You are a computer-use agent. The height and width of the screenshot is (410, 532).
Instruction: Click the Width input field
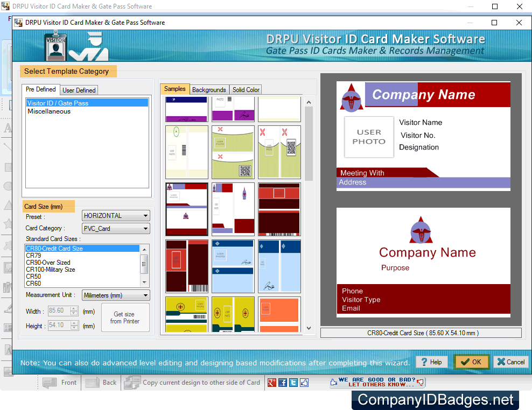pos(59,310)
